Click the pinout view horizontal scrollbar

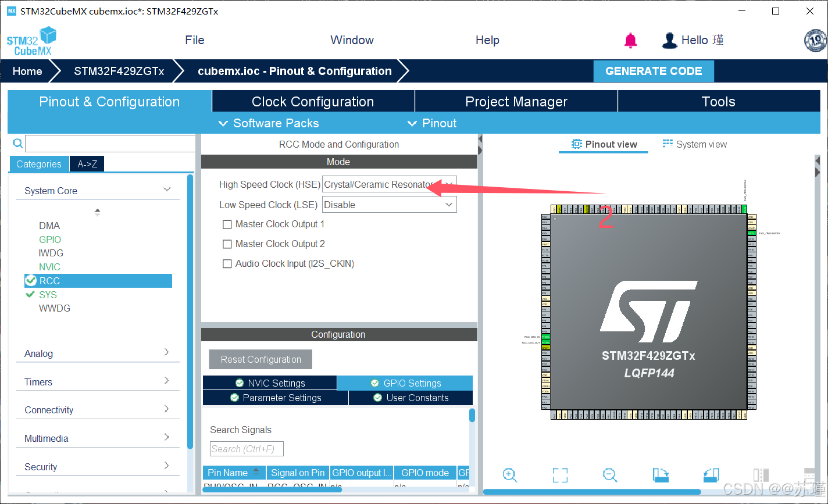pos(592,492)
